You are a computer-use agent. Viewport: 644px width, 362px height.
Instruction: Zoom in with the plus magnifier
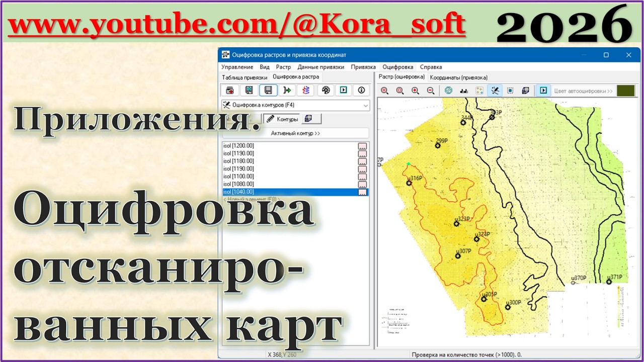click(415, 90)
